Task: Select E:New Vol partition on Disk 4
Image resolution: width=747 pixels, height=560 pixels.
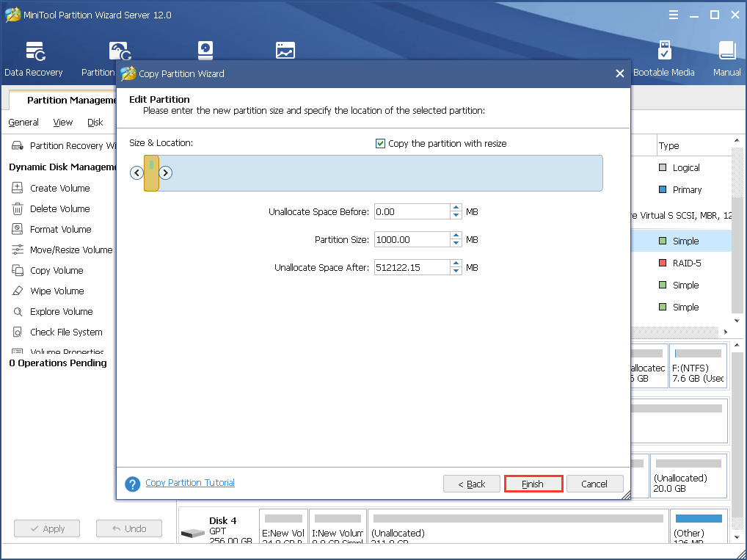Action: click(x=283, y=526)
